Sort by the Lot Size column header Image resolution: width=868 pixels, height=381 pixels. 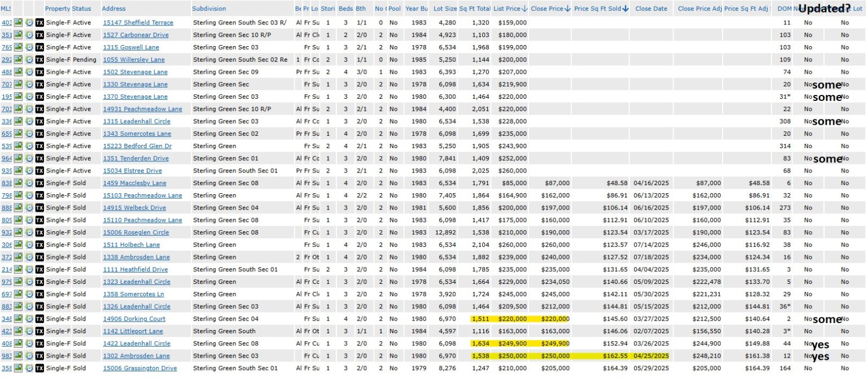click(445, 9)
